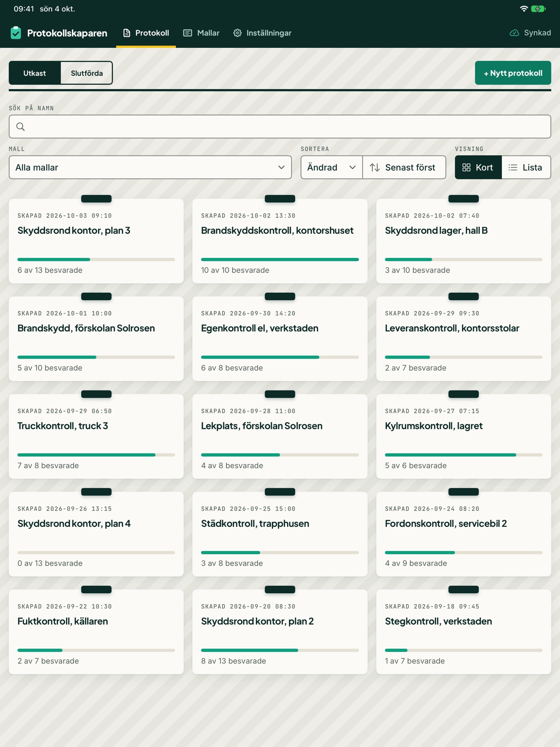Click the template icon beside Mallar
This screenshot has width=560, height=747.
[188, 33]
